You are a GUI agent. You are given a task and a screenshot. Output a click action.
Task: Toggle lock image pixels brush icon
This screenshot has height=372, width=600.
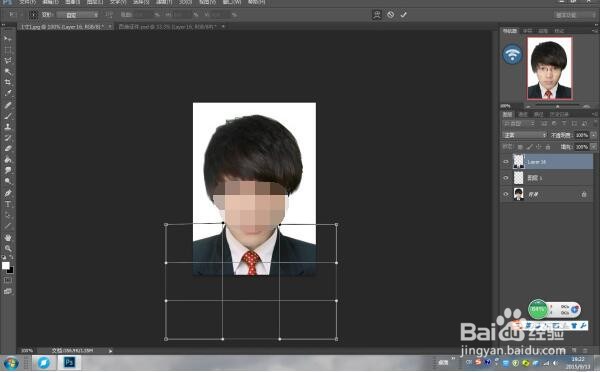coord(529,147)
